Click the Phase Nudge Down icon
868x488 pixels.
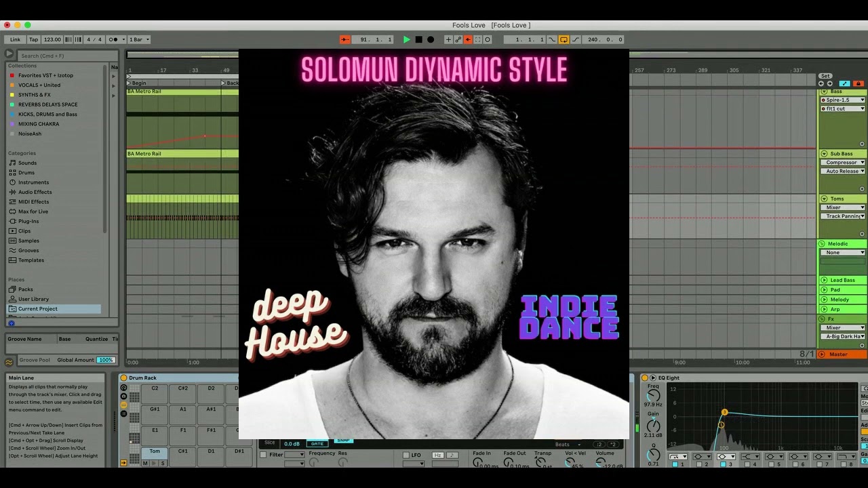coord(69,40)
